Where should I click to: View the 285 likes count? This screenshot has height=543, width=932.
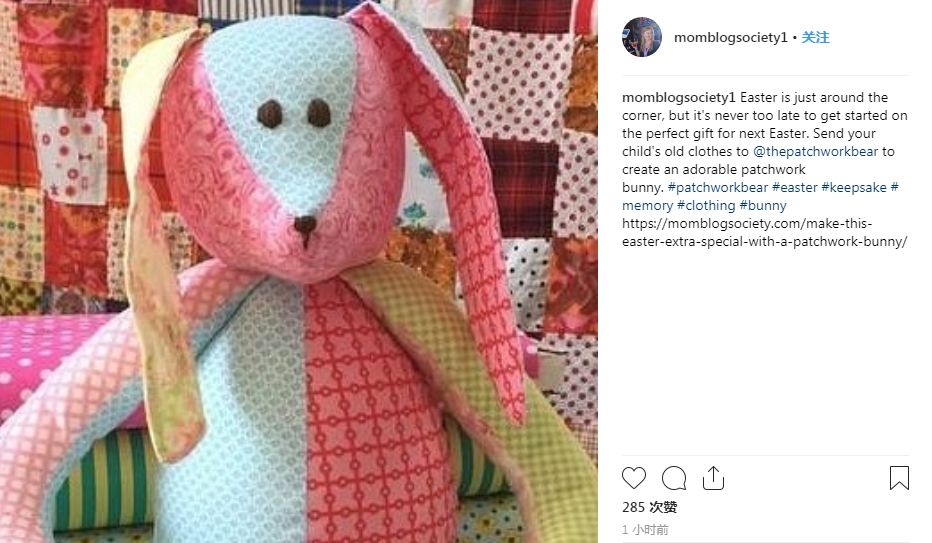650,507
